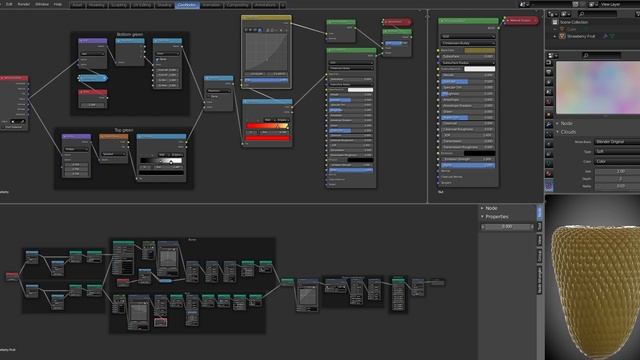Switch to the Modeling workspace tab

[97, 5]
